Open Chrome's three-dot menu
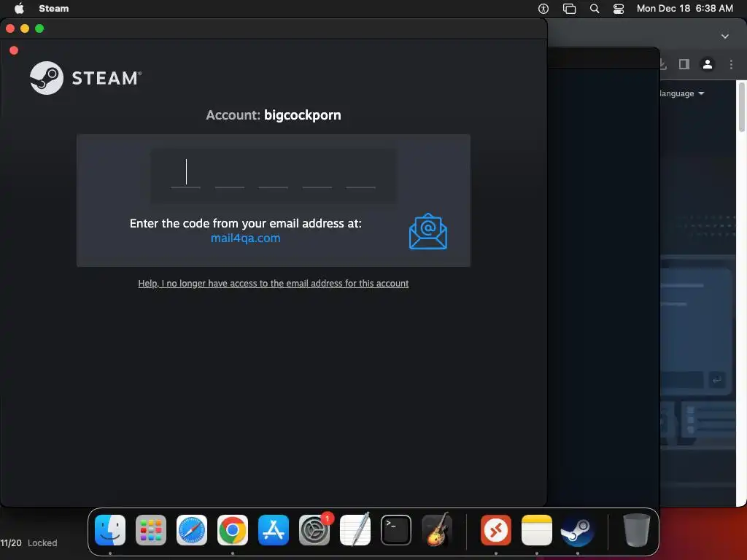The width and height of the screenshot is (747, 560). 731,64
